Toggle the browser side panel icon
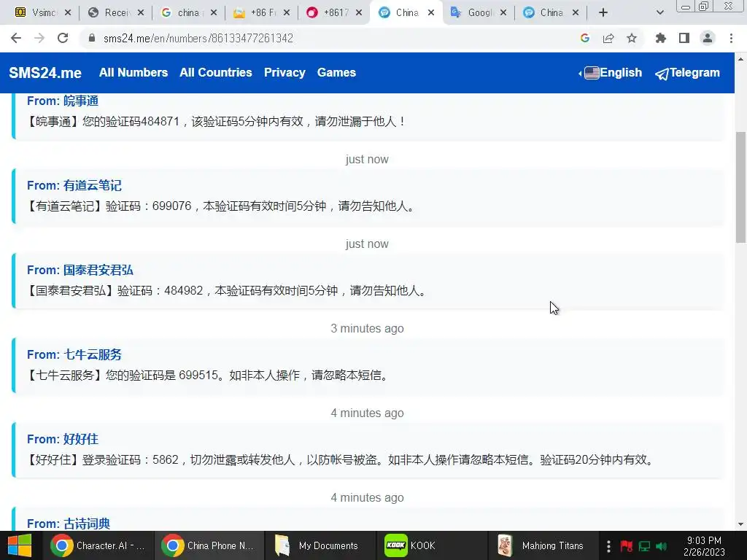The image size is (747, 560). point(684,38)
